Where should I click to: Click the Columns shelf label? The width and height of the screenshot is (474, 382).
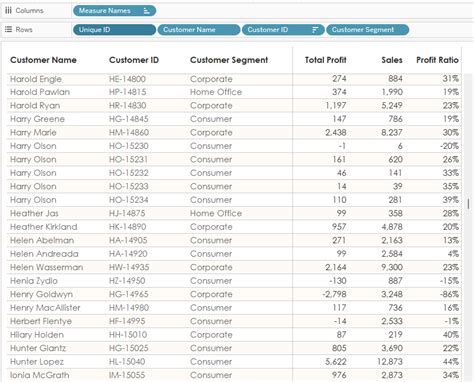29,10
